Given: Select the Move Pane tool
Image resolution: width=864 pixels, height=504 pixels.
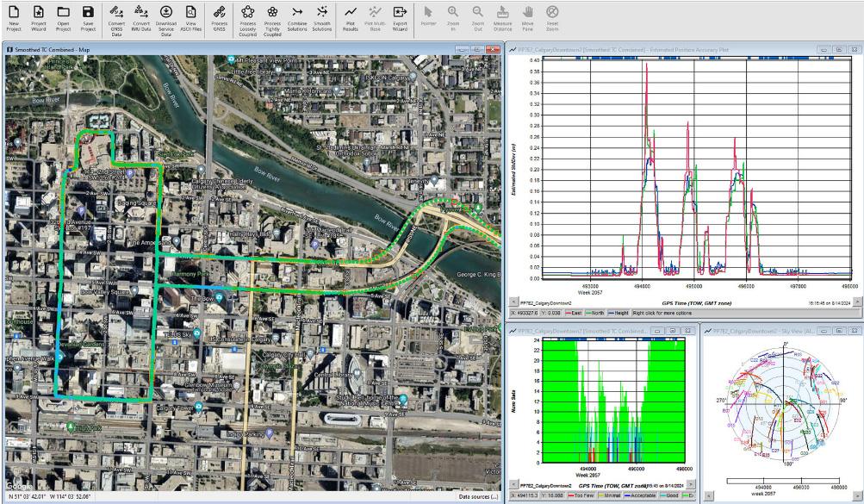Looking at the screenshot, I should [x=528, y=18].
